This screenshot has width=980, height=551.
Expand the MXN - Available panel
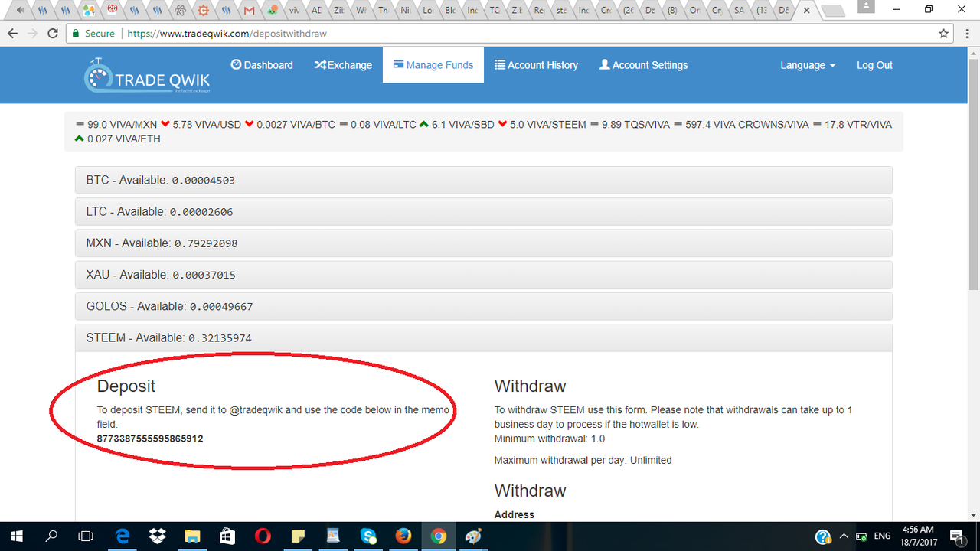pos(484,243)
